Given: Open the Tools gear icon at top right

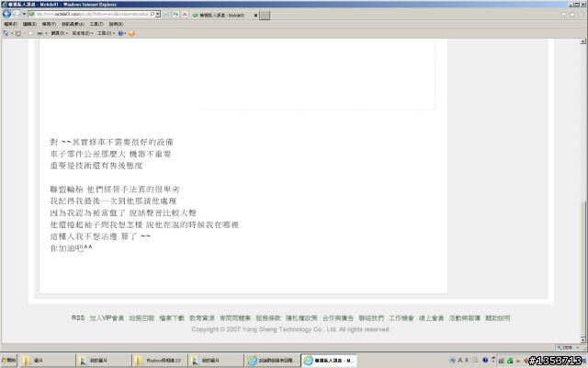Looking at the screenshot, I should (582, 15).
